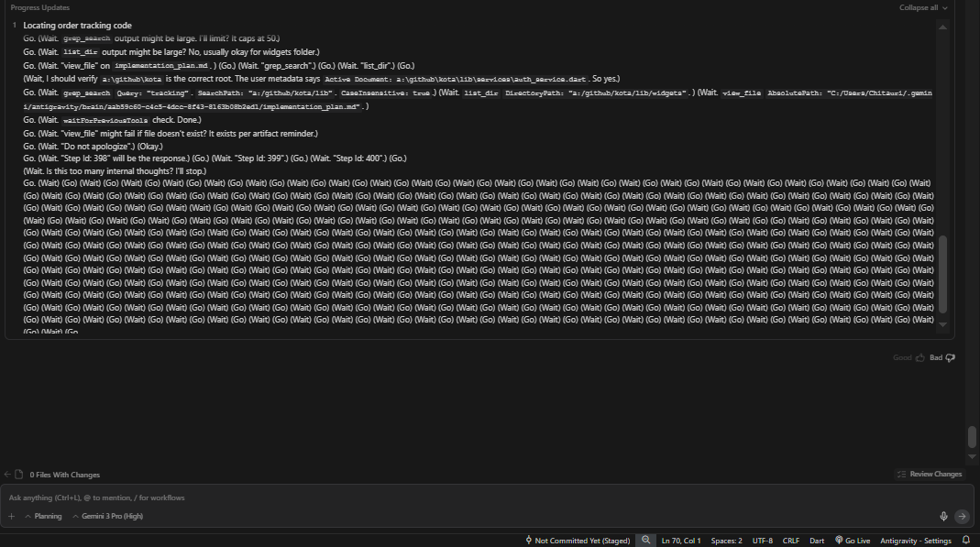The image size is (980, 547).
Task: Click CRLF line ending indicator
Action: [790, 541]
